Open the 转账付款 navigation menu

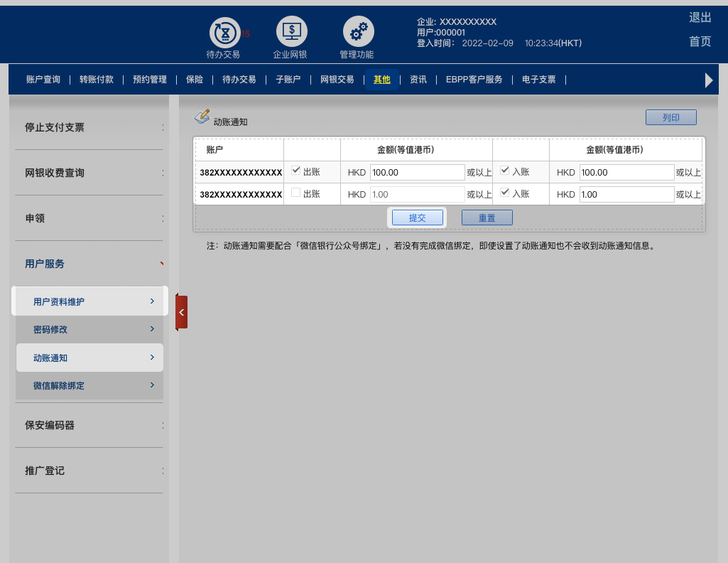pyautogui.click(x=97, y=80)
